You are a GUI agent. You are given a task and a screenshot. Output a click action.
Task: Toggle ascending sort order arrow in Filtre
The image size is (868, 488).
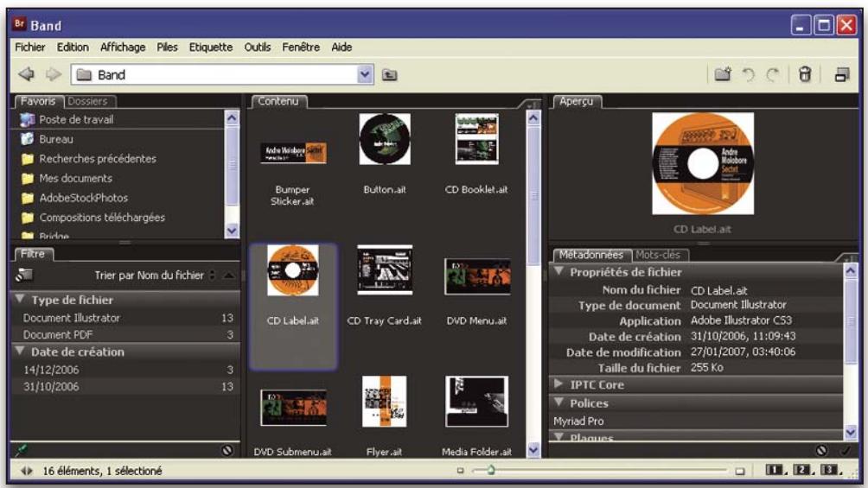tap(228, 275)
